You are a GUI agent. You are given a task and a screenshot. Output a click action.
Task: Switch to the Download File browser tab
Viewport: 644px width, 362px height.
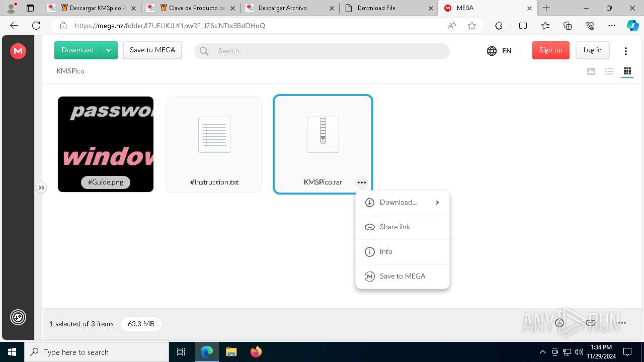[388, 8]
